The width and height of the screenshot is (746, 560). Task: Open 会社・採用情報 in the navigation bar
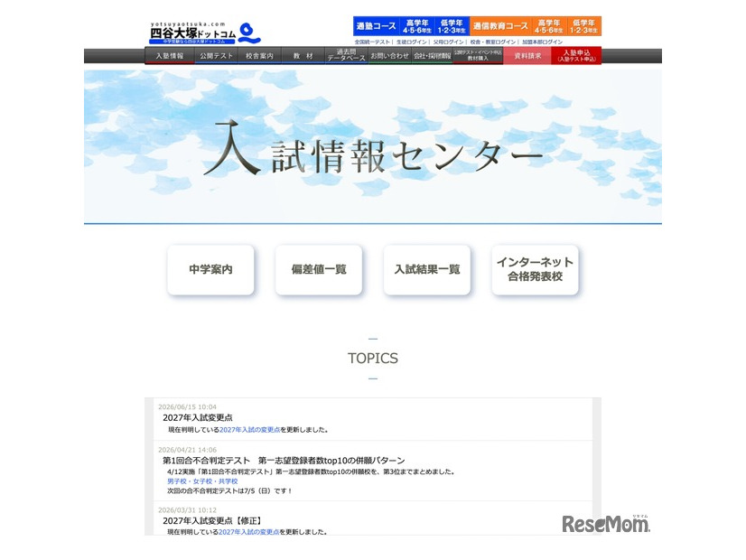click(x=432, y=56)
